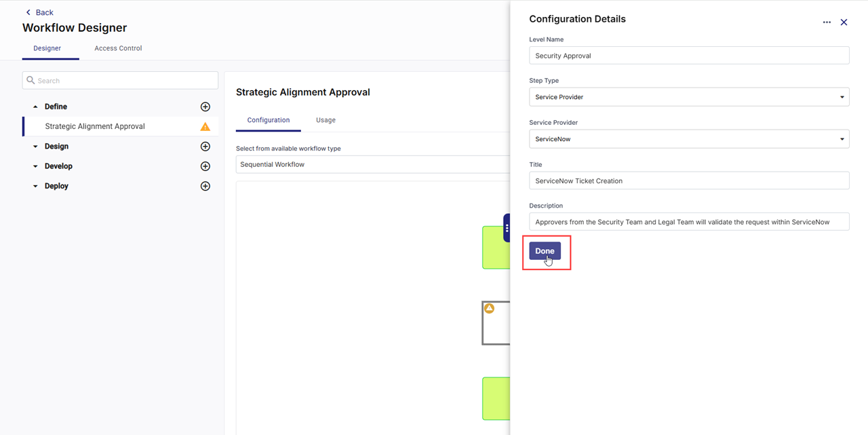Open the Service Provider dropdown
The image size is (868, 435).
tap(689, 139)
